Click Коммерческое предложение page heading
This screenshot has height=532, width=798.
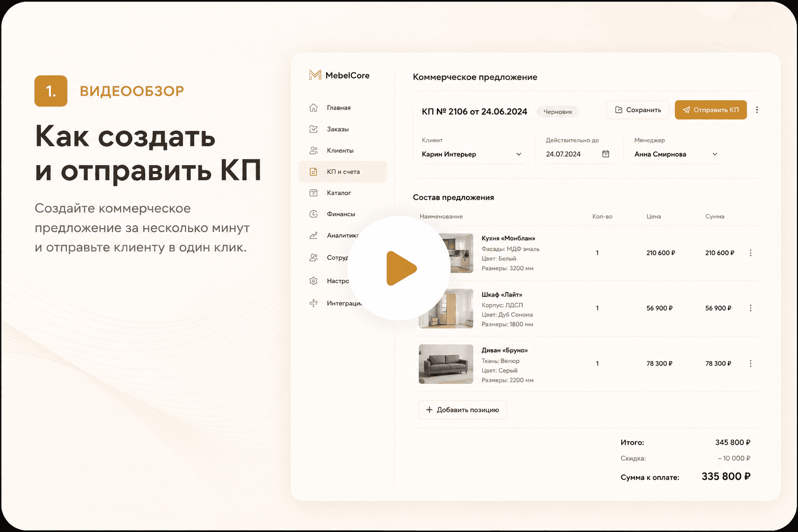click(475, 77)
